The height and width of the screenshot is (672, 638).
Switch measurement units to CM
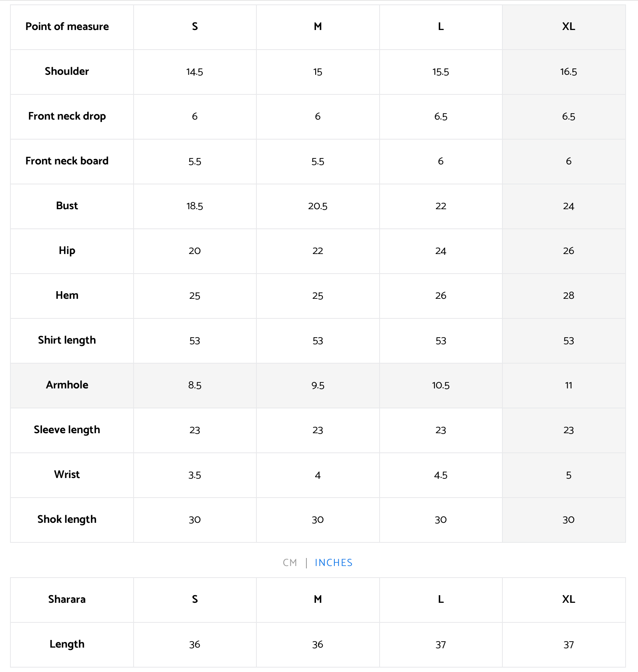[290, 563]
